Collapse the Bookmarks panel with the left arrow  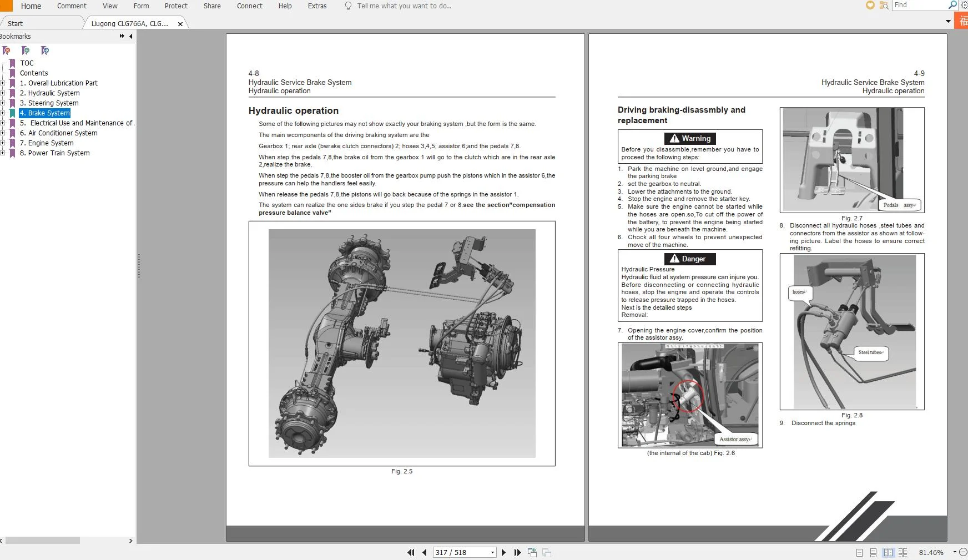pyautogui.click(x=131, y=37)
